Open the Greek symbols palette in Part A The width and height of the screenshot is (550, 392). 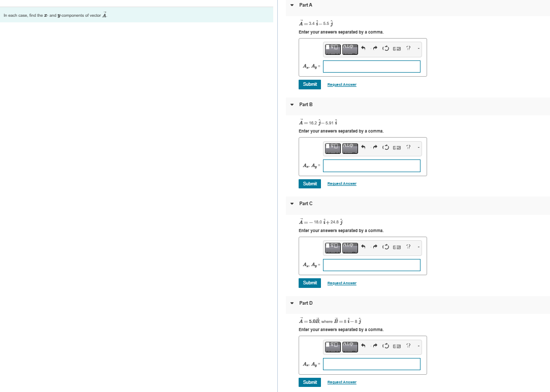pos(350,49)
